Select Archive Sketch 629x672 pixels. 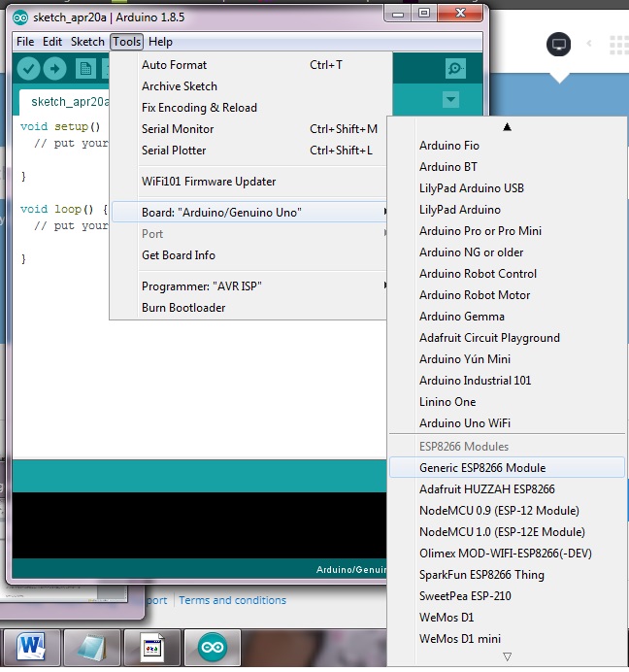[x=250, y=86]
